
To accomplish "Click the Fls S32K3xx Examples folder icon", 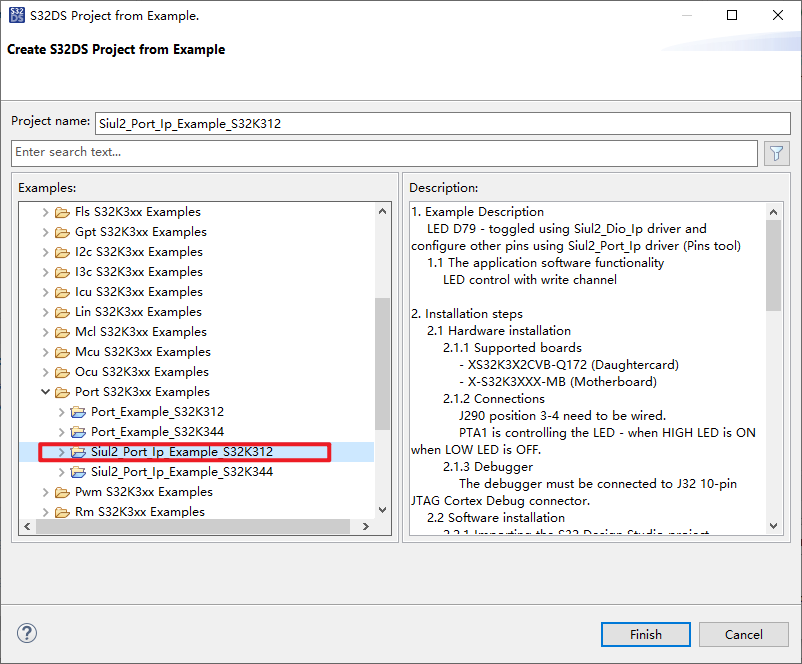I will tap(62, 212).
